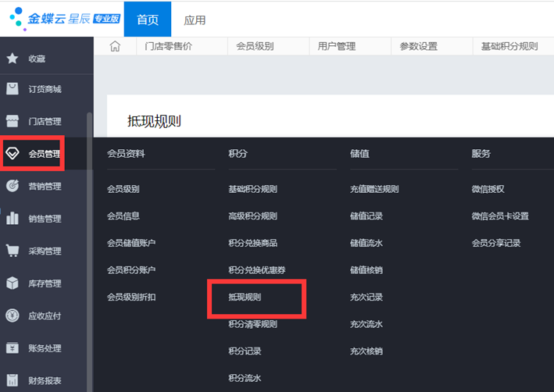The width and height of the screenshot is (554, 392).
Task: Switch to the 应用 top tab
Action: click(x=195, y=20)
